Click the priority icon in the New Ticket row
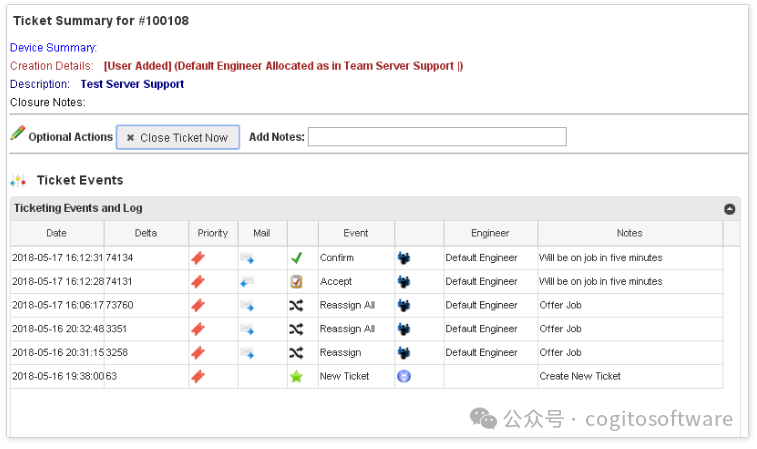 pos(198,376)
